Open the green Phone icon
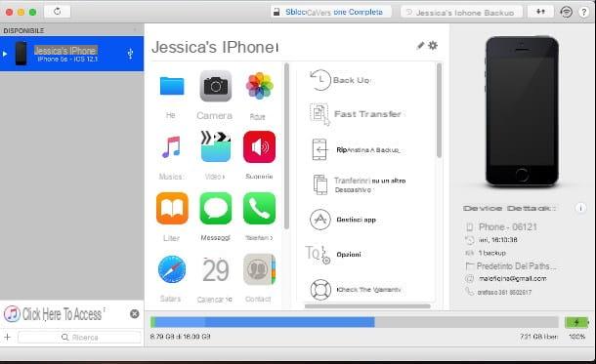Screen dimensions: 596x364 (259, 209)
